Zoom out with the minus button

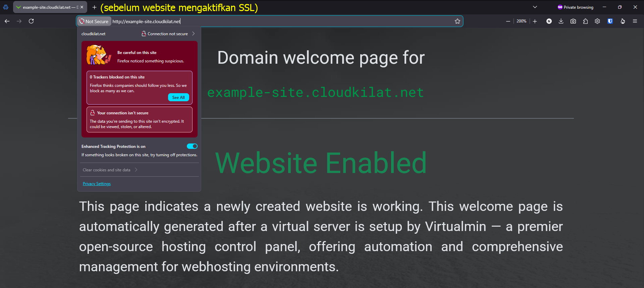(x=508, y=21)
